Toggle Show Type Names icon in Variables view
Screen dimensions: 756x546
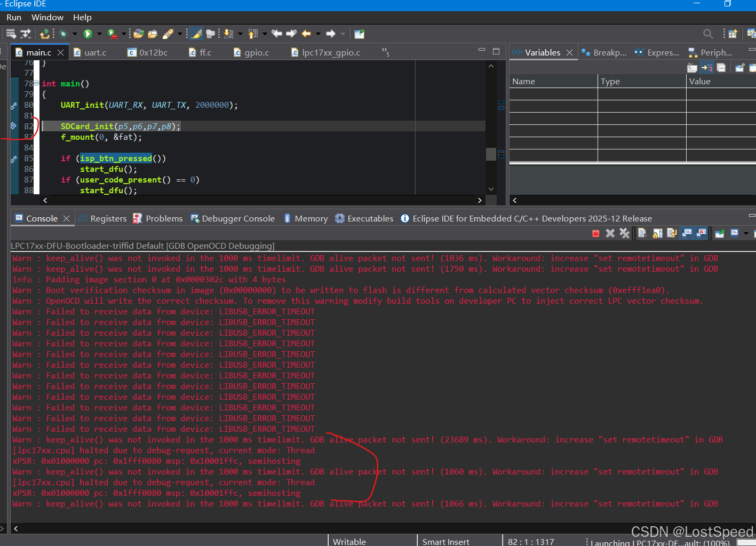tap(692, 68)
